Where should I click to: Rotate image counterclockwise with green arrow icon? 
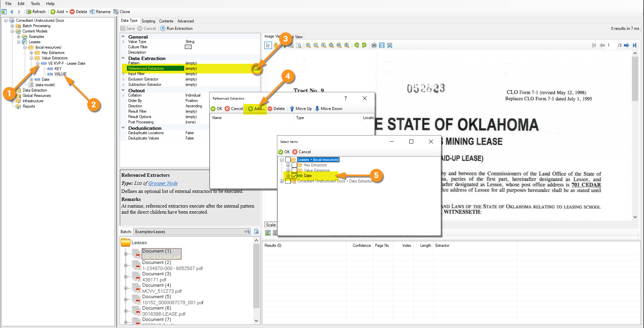tap(364, 45)
